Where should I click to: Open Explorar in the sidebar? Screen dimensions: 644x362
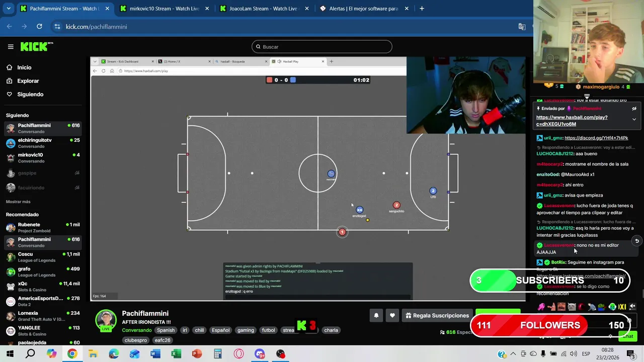pyautogui.click(x=28, y=81)
